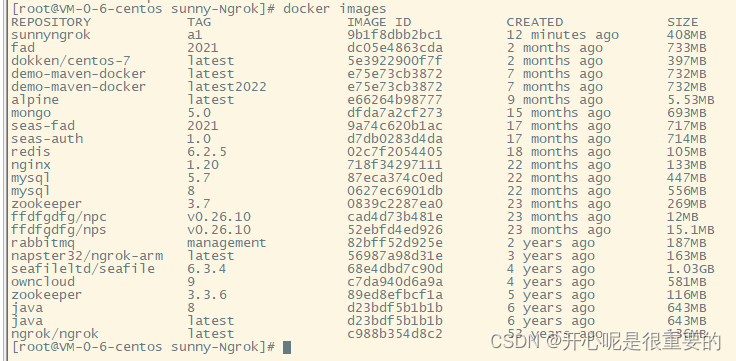Click the ffdfgdfg/npc repository name
This screenshot has width=736, height=361.
pos(59,217)
